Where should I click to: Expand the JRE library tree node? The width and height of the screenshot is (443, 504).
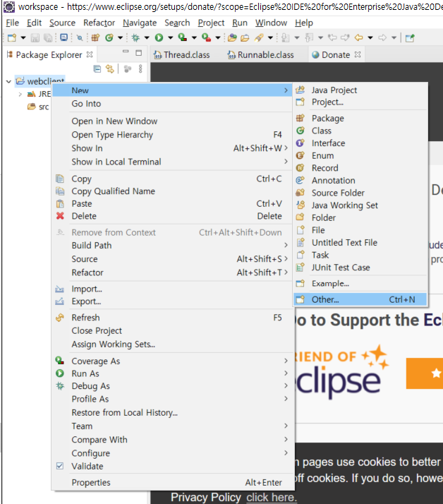[20, 94]
